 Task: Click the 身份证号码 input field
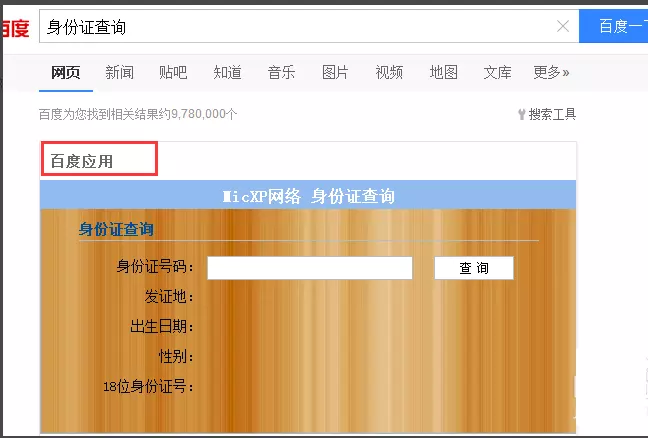coord(310,268)
